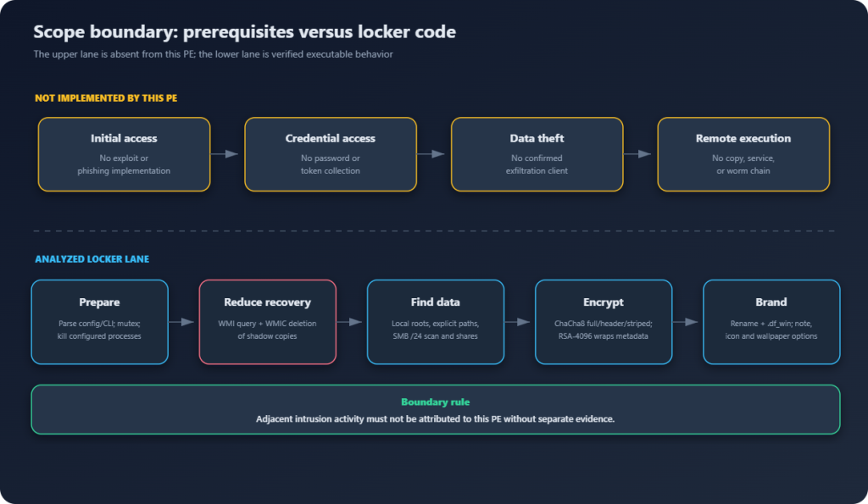
Task: Click the Prepare stage box
Action: tap(100, 322)
